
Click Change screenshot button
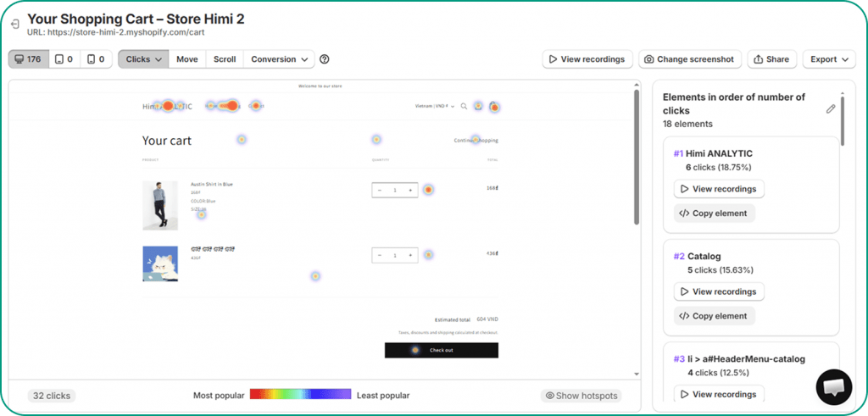coord(690,59)
